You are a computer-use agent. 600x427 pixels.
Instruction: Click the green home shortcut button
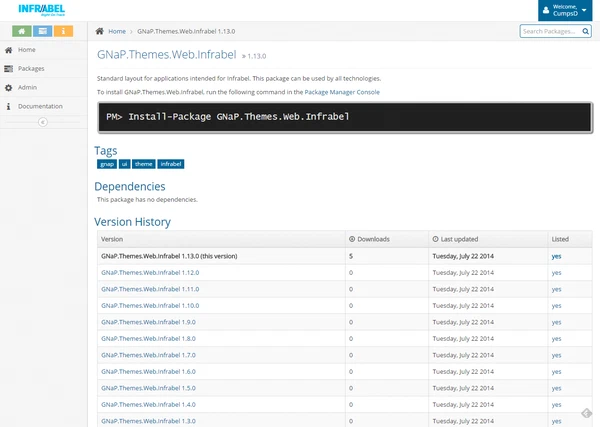point(22,31)
